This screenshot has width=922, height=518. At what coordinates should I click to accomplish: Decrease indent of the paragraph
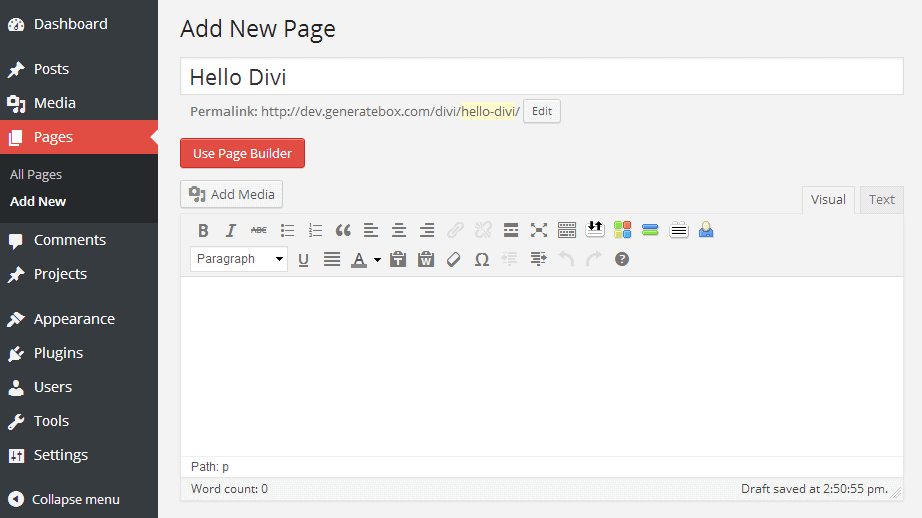point(510,259)
